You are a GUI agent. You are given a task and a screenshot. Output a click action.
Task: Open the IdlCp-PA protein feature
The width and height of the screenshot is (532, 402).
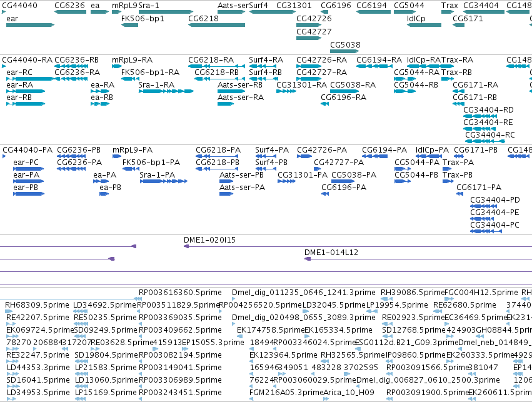click(428, 156)
